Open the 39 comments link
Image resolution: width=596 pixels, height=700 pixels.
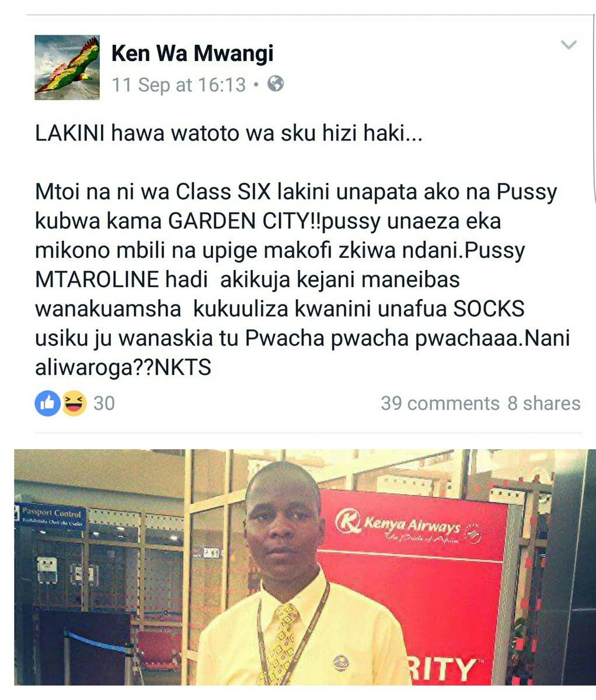coord(440,403)
